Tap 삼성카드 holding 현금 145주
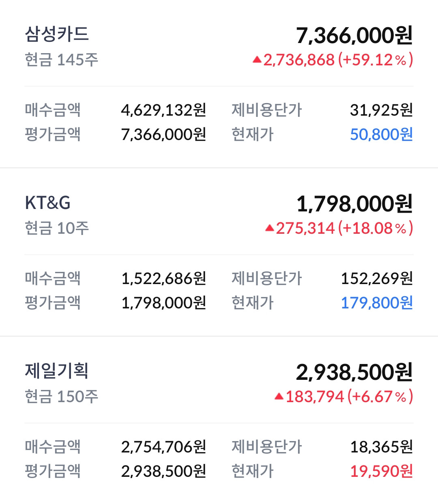Image resolution: width=438 pixels, height=504 pixels. pos(62,60)
